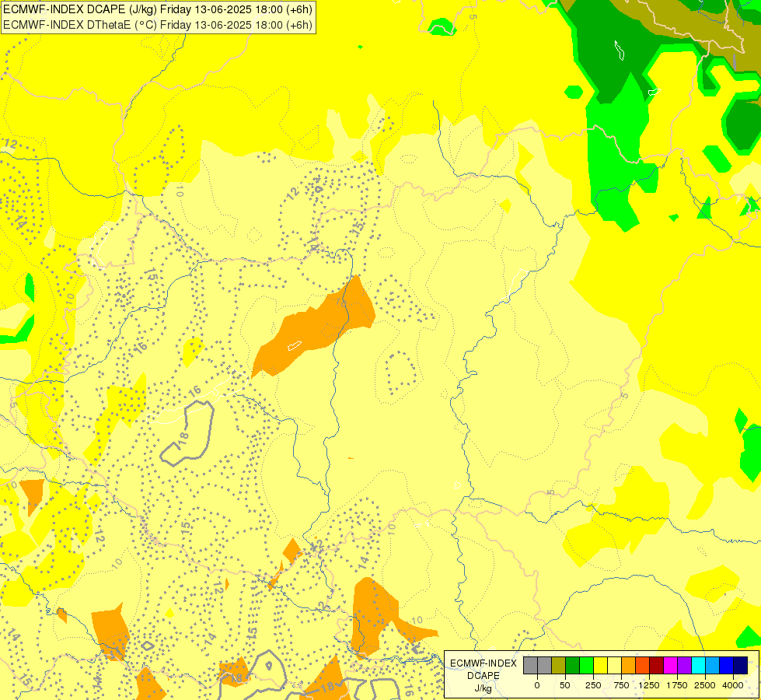
Task: Click the legend value 0
Action: (x=537, y=685)
